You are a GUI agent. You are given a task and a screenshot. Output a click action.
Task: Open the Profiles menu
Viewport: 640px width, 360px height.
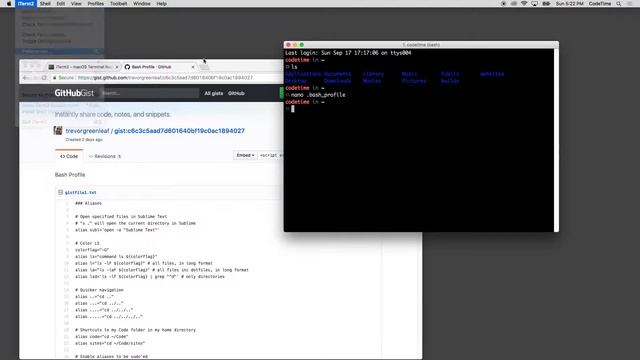[x=96, y=4]
